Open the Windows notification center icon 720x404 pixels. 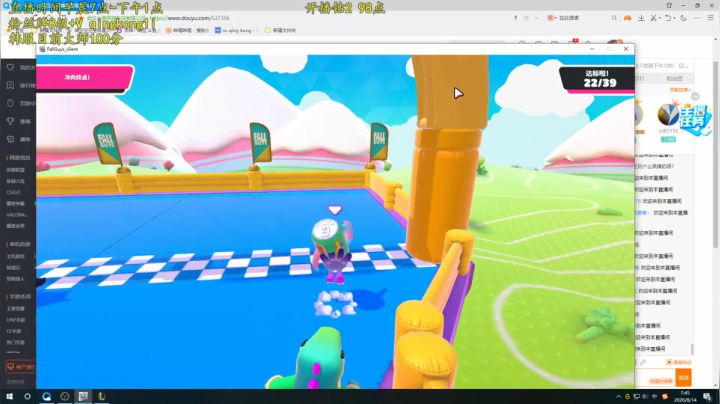(x=708, y=396)
